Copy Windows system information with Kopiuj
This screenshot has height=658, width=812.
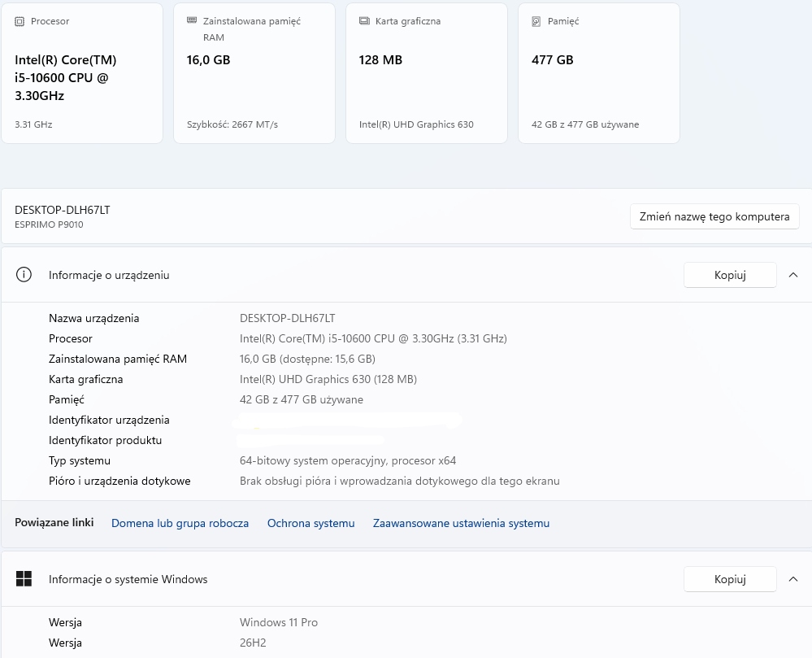(730, 579)
